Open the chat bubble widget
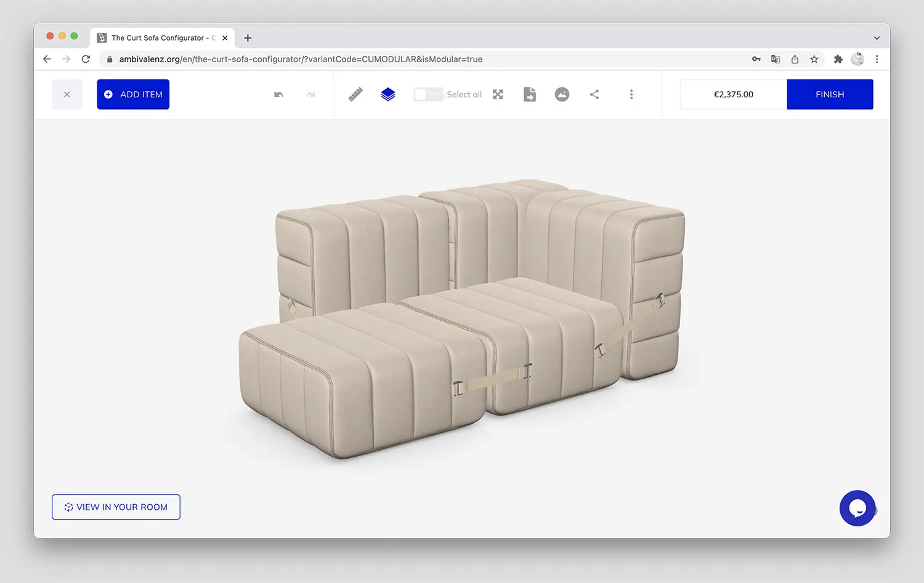The width and height of the screenshot is (924, 583). point(857,508)
